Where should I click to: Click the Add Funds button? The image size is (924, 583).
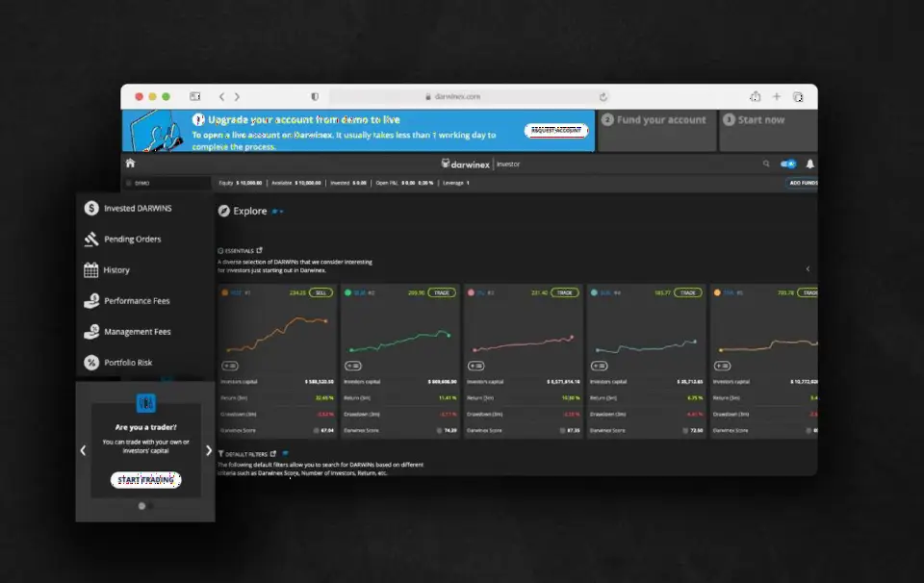pyautogui.click(x=803, y=183)
